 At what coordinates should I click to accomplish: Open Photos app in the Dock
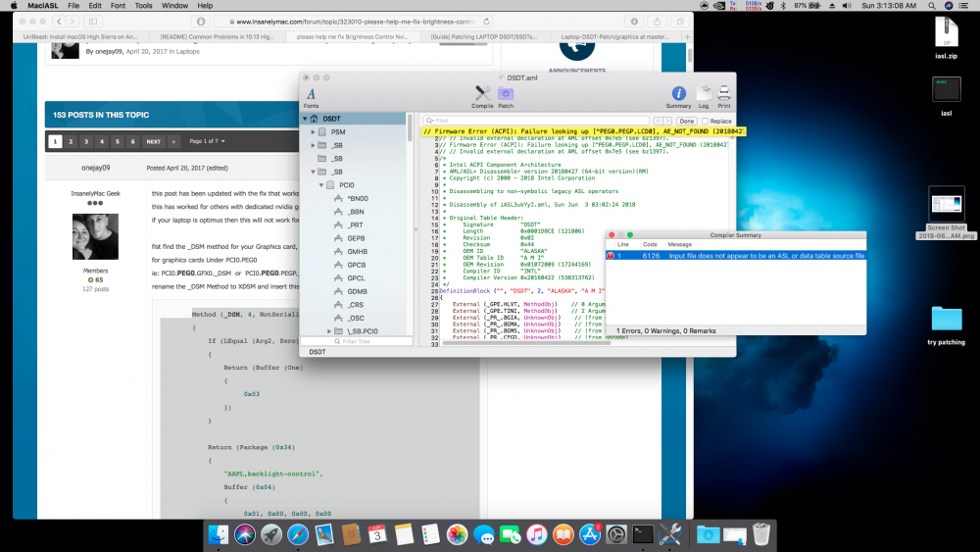[x=457, y=534]
